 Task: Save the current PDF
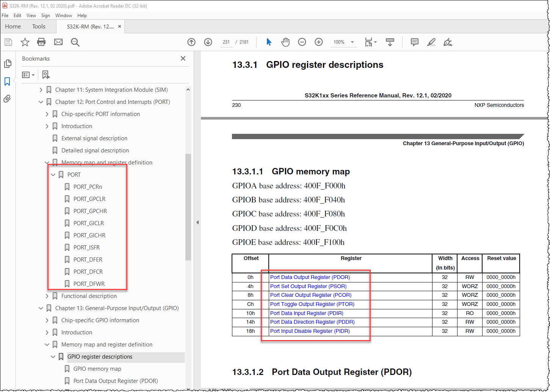tap(8, 42)
